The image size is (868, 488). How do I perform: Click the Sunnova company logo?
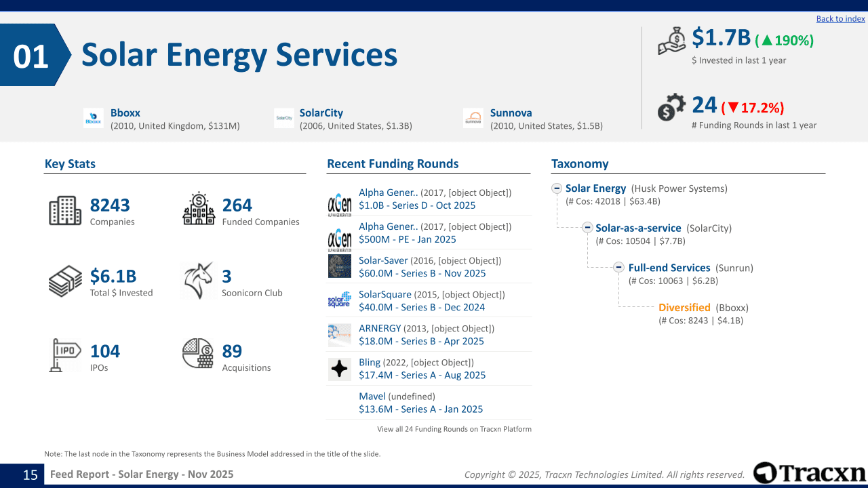pos(473,118)
